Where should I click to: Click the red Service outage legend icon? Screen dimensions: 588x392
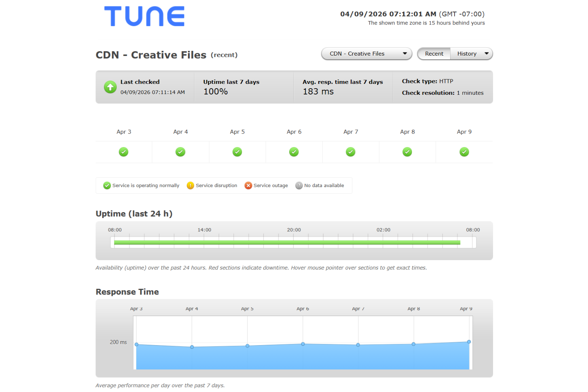click(248, 185)
